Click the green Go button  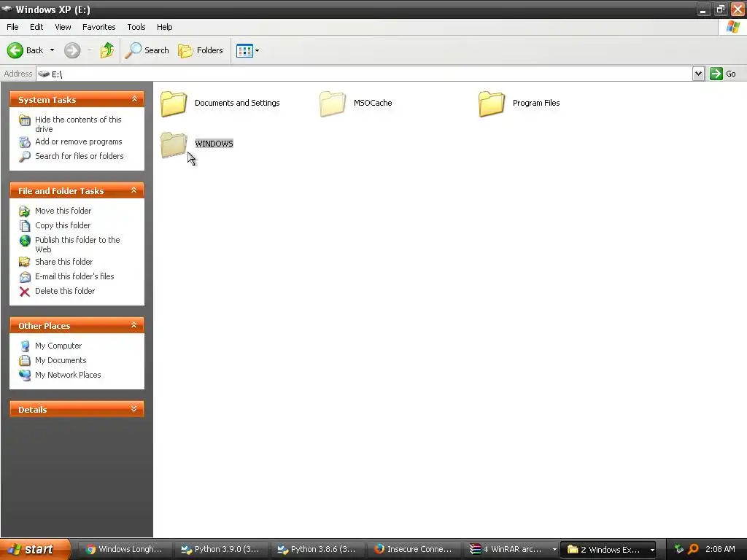pyautogui.click(x=723, y=74)
